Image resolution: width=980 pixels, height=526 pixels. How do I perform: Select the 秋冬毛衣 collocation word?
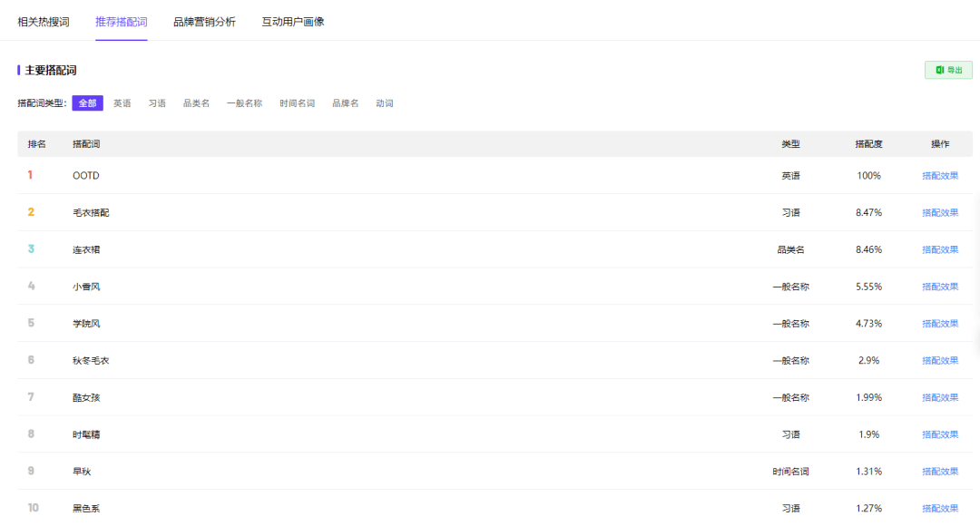(91, 360)
